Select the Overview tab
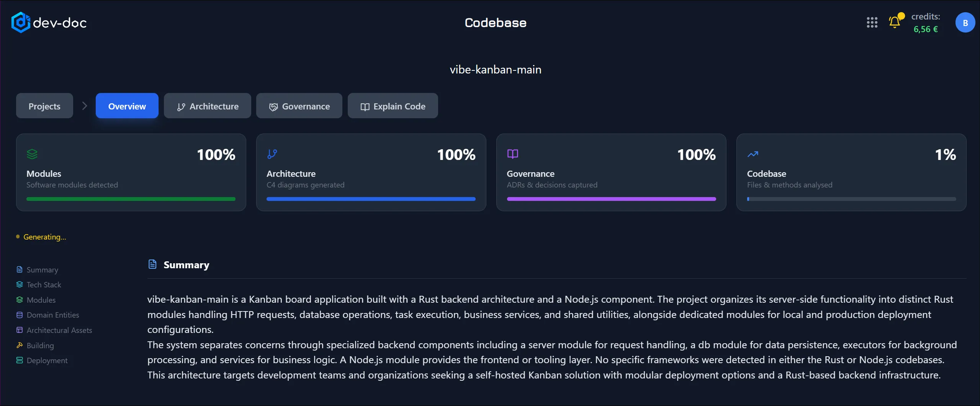 127,106
